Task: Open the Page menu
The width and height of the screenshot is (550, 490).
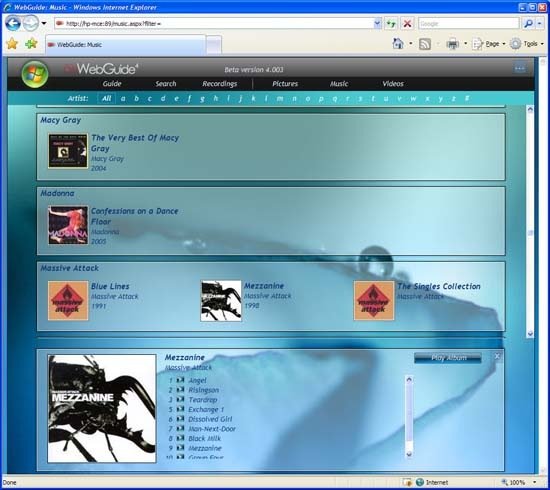Action: pyautogui.click(x=489, y=44)
